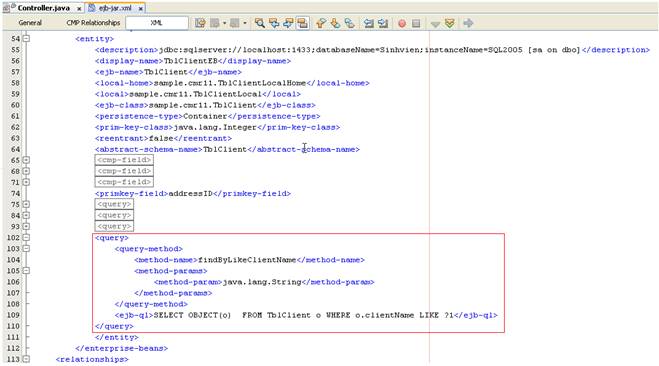
Task: Jump to the next bookmark icon
Action: click(x=335, y=23)
